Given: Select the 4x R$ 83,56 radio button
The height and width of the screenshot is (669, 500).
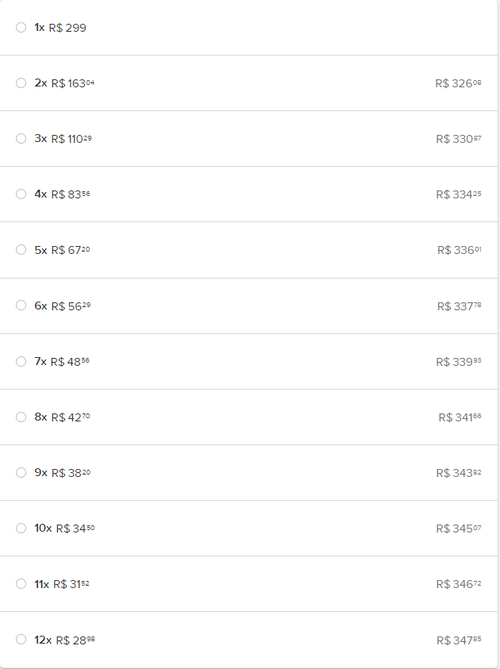Looking at the screenshot, I should point(21,194).
